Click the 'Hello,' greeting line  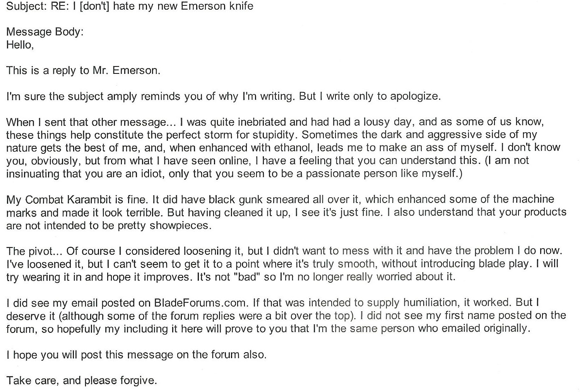[20, 45]
